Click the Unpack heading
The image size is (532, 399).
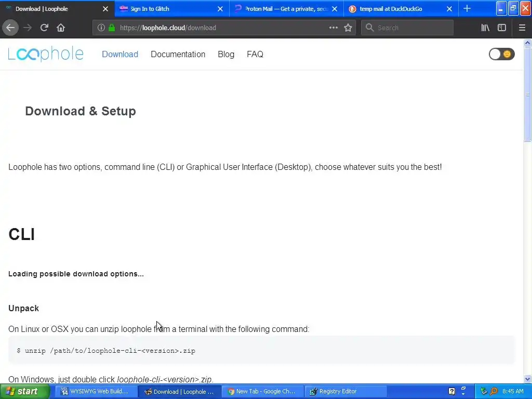(x=23, y=308)
